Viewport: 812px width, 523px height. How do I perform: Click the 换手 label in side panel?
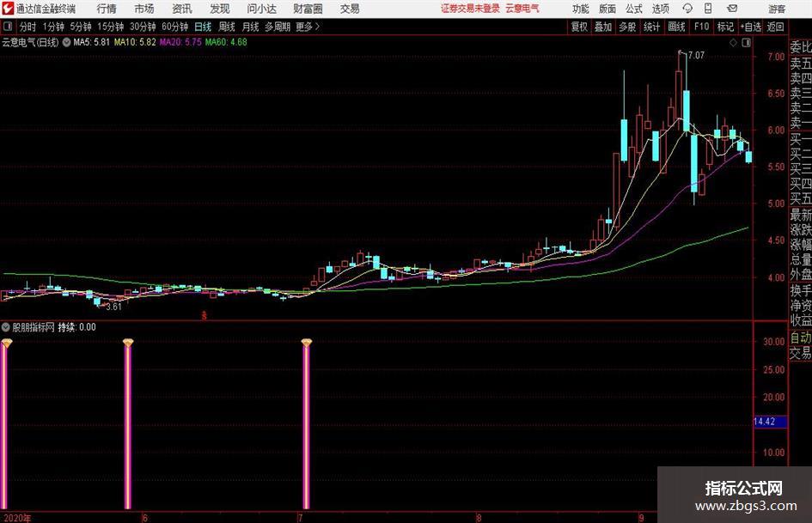(x=801, y=290)
